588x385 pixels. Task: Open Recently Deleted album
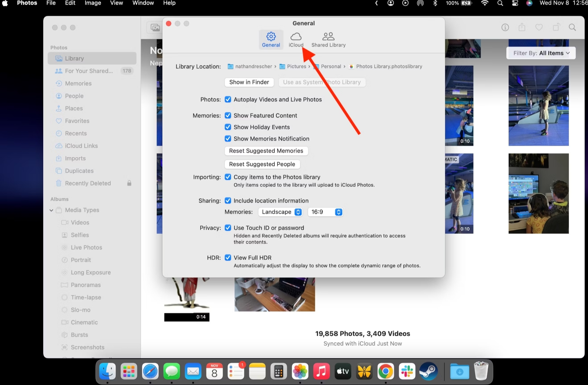pyautogui.click(x=92, y=183)
